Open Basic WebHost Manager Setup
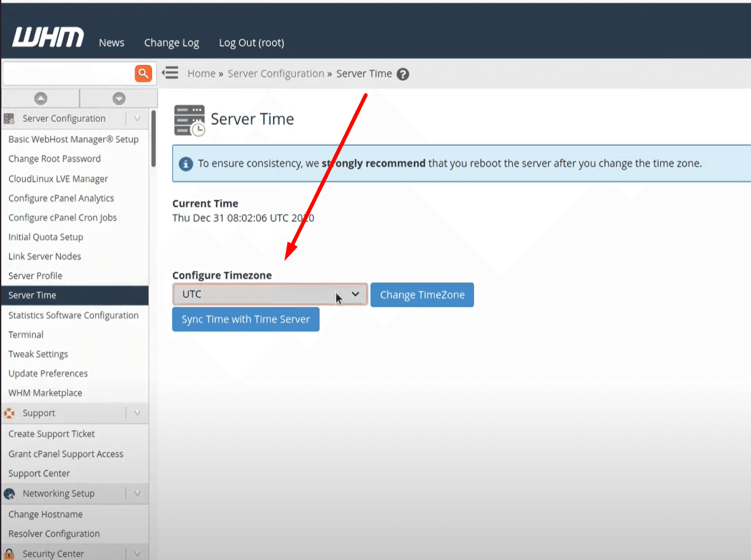 pos(73,140)
